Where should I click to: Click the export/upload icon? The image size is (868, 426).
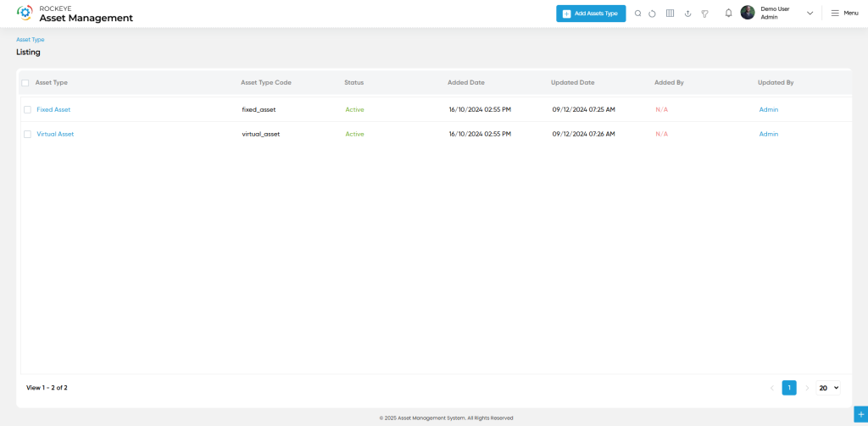tap(688, 14)
